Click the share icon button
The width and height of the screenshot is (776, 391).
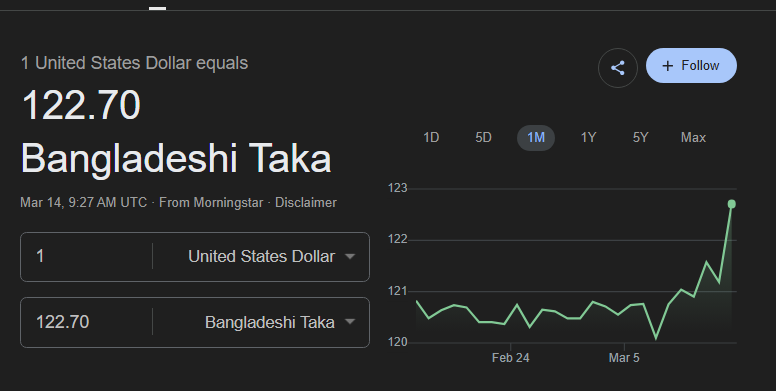(x=618, y=68)
